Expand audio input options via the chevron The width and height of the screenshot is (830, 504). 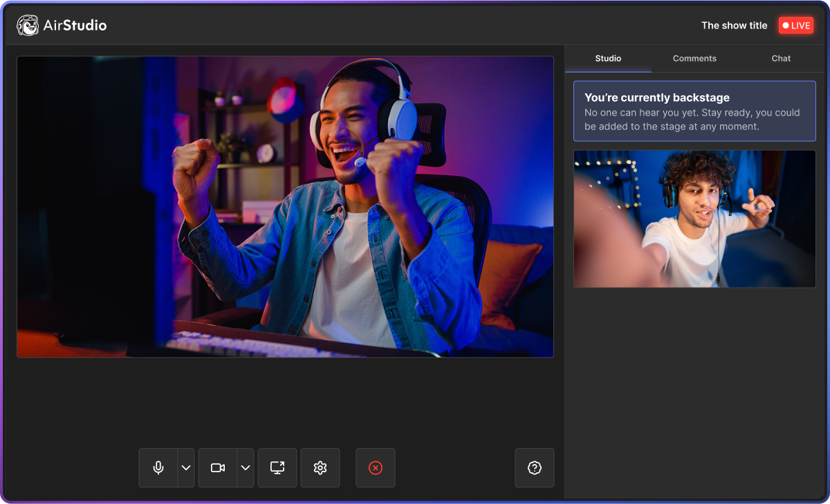tap(185, 467)
